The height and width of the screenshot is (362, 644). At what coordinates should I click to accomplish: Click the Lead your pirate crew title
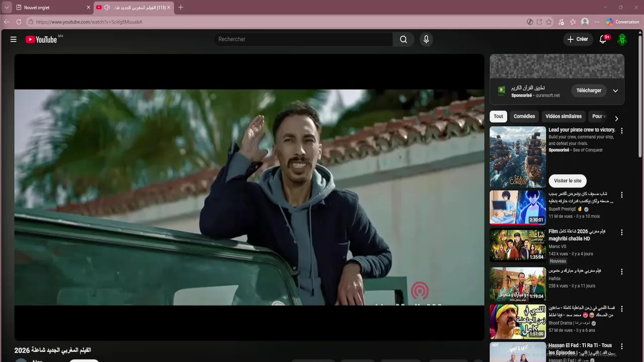click(x=582, y=130)
